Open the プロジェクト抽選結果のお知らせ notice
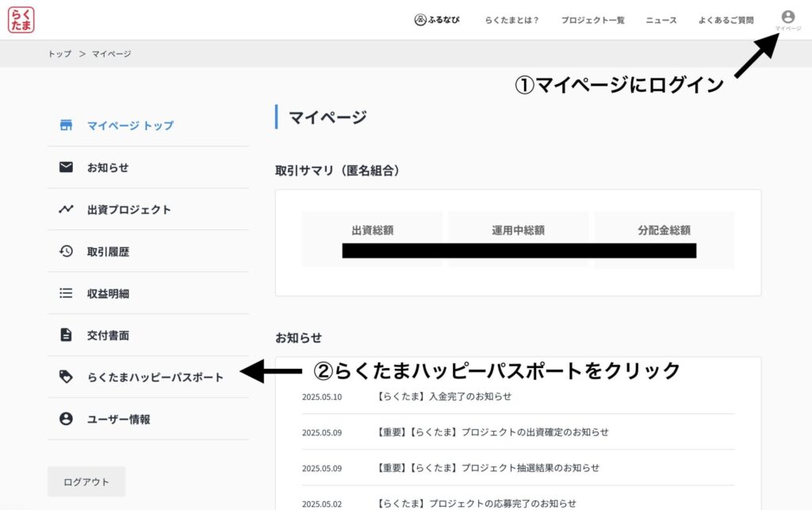This screenshot has height=510, width=812. (487, 468)
